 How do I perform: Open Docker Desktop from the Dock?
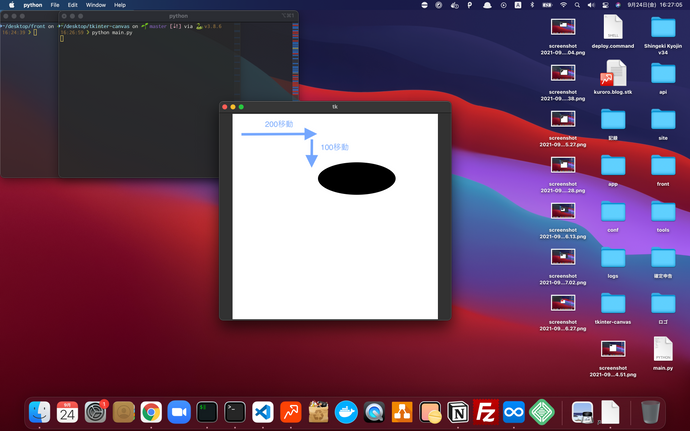(x=346, y=413)
